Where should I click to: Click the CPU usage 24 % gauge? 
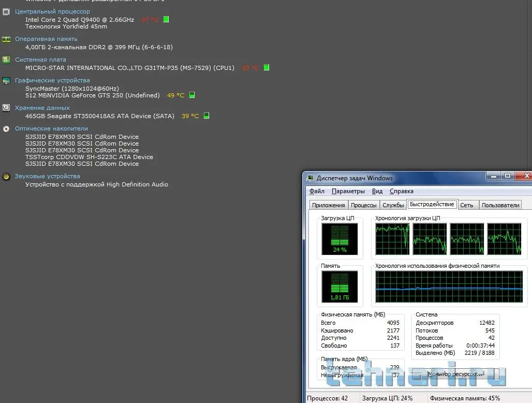339,239
